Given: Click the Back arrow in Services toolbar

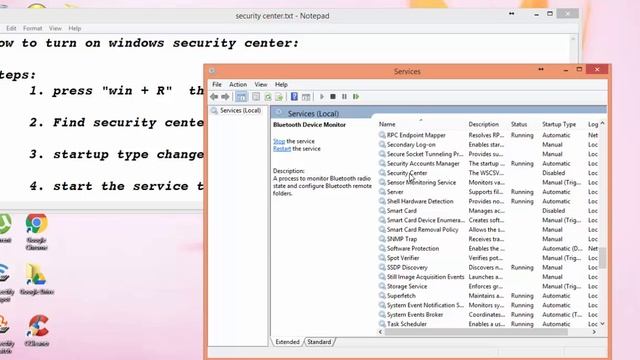Looking at the screenshot, I should 214,97.
